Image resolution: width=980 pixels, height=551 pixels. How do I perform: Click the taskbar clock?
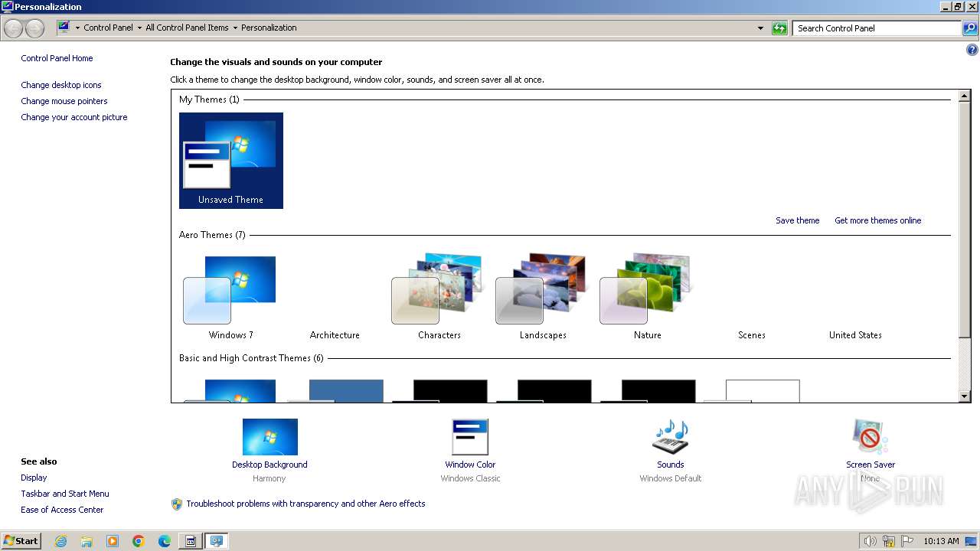tap(941, 541)
